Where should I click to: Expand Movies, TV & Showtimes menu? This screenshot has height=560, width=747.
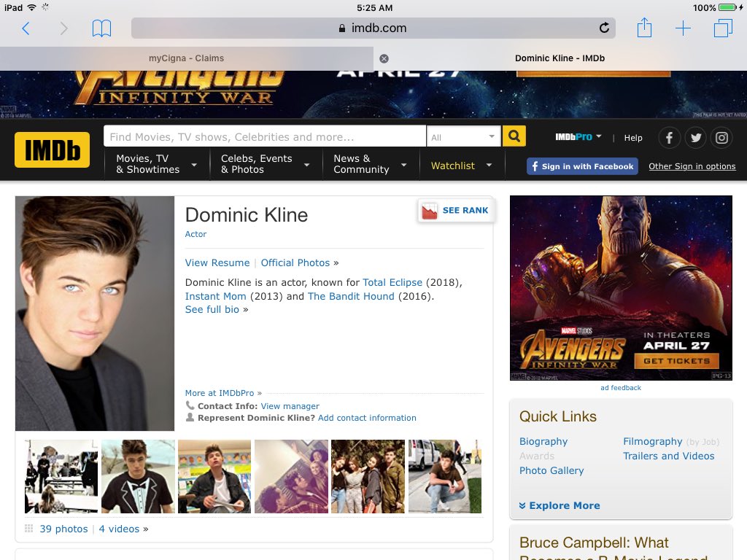pos(157,164)
